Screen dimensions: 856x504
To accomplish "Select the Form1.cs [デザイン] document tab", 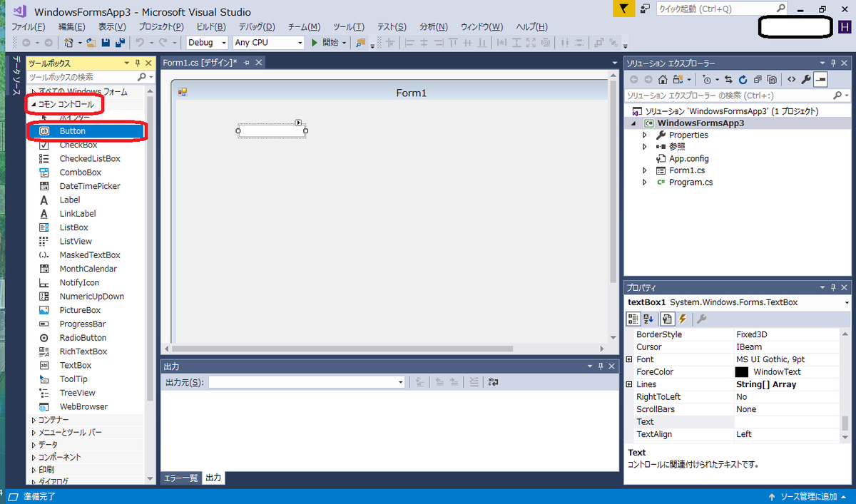I will (200, 63).
